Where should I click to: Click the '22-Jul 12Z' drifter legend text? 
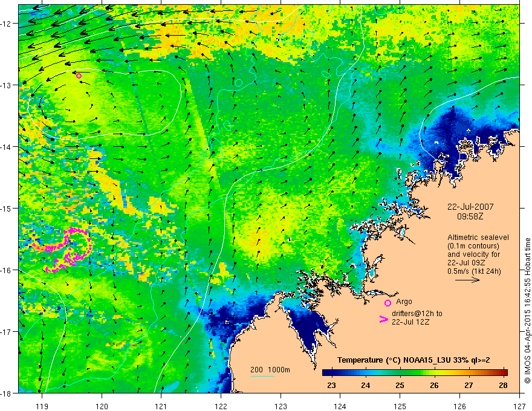(x=410, y=322)
